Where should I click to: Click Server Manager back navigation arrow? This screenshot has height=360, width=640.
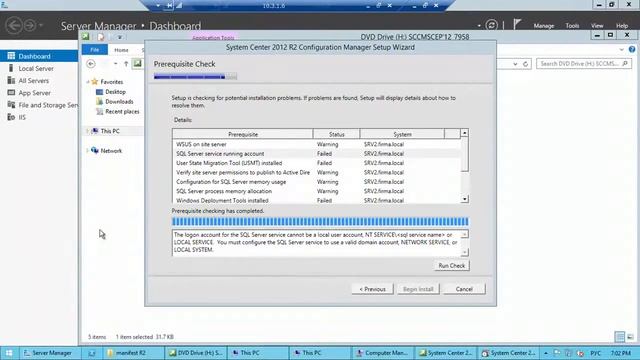tap(15, 25)
